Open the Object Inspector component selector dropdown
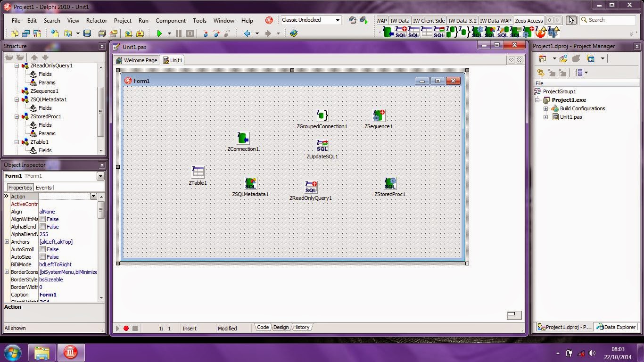Screen dimensions: 644x362 click(x=100, y=176)
